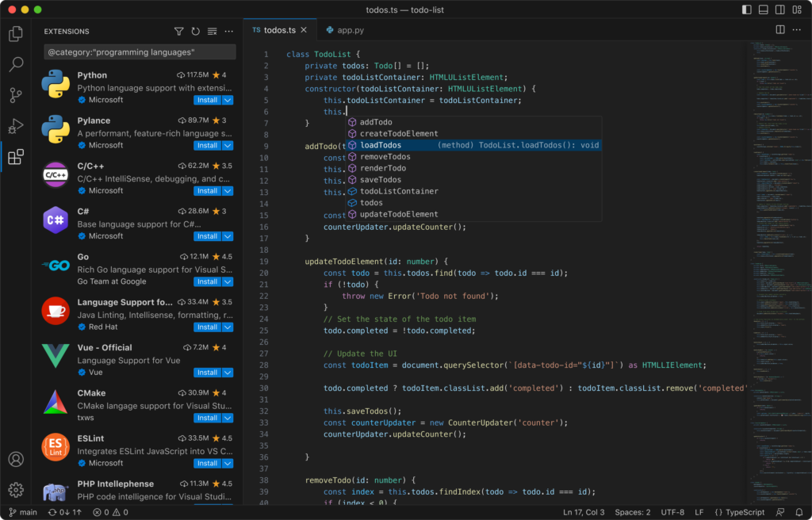Screen dimensions: 812x520
Task: Install the Pylance extension
Action: pyautogui.click(x=208, y=145)
